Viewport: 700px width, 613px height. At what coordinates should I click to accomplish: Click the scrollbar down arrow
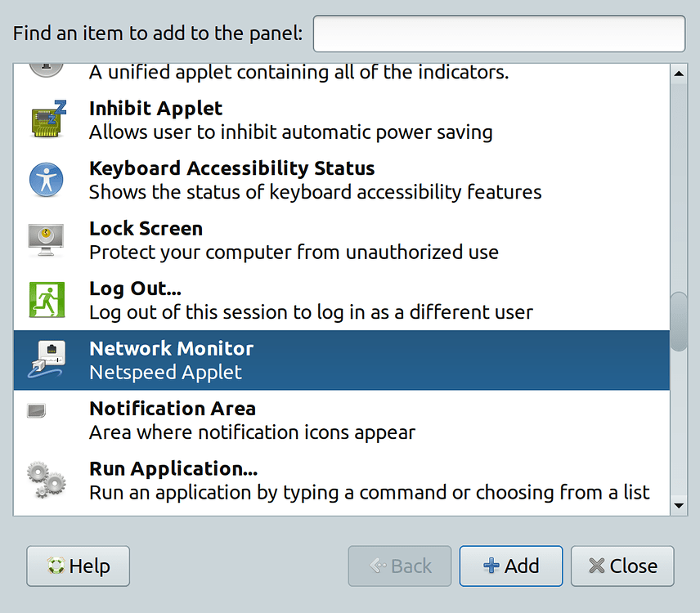tap(679, 505)
